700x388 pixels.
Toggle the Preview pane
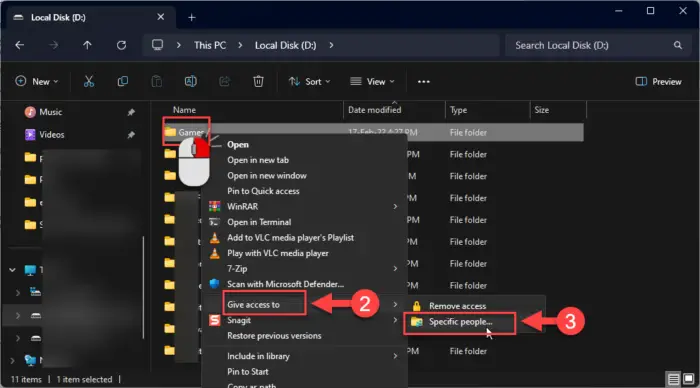pyautogui.click(x=658, y=82)
